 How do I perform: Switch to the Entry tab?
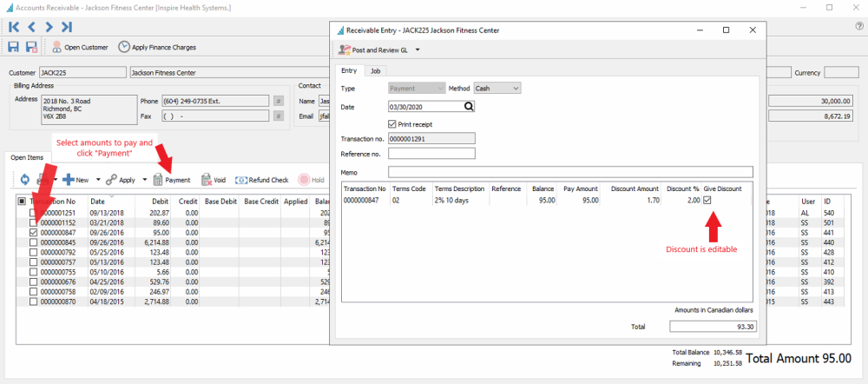click(349, 70)
